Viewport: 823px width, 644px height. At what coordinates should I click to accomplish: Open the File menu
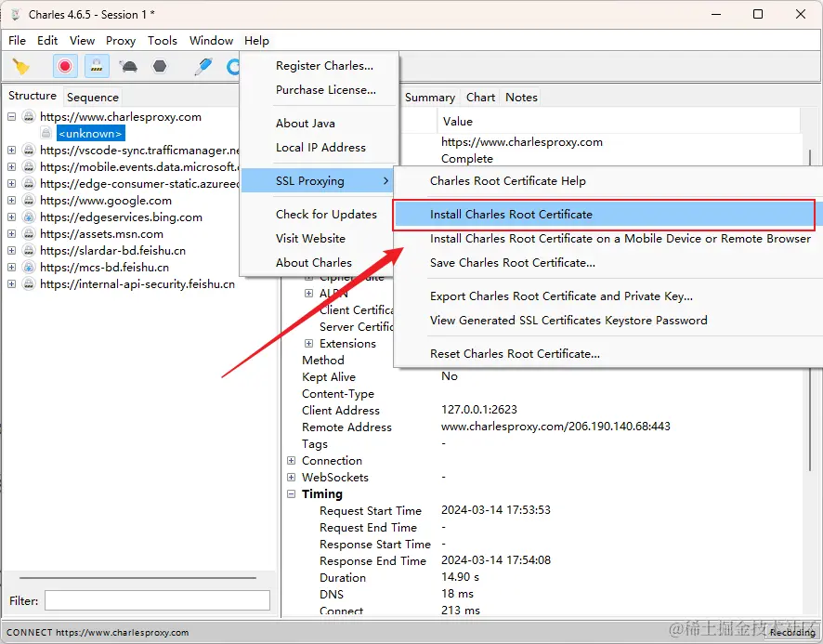[x=17, y=41]
